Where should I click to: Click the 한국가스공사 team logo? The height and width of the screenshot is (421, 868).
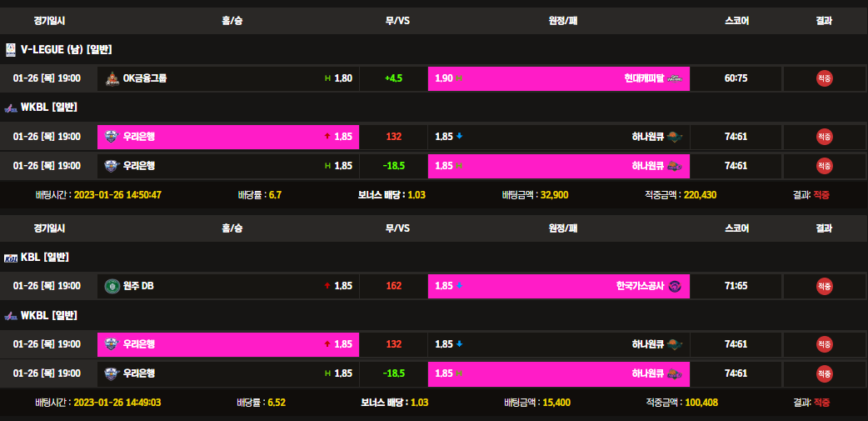pyautogui.click(x=675, y=286)
